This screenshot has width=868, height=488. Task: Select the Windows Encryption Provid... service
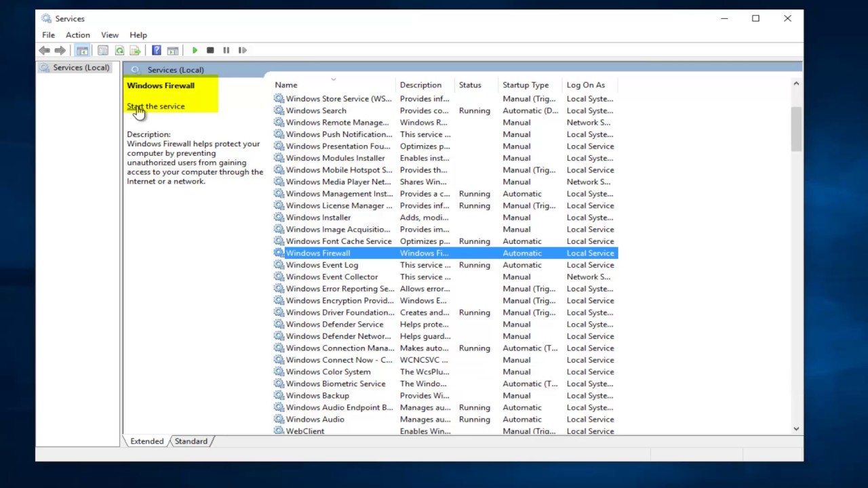click(x=445, y=300)
